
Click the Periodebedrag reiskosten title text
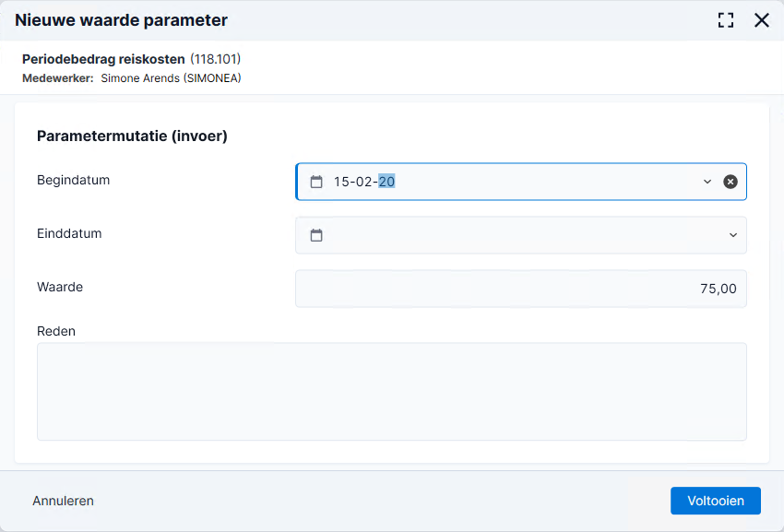point(103,59)
